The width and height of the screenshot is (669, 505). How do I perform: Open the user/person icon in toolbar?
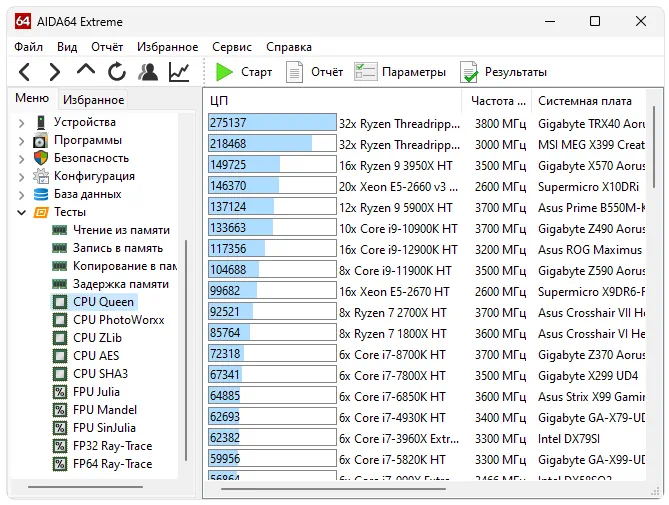148,72
